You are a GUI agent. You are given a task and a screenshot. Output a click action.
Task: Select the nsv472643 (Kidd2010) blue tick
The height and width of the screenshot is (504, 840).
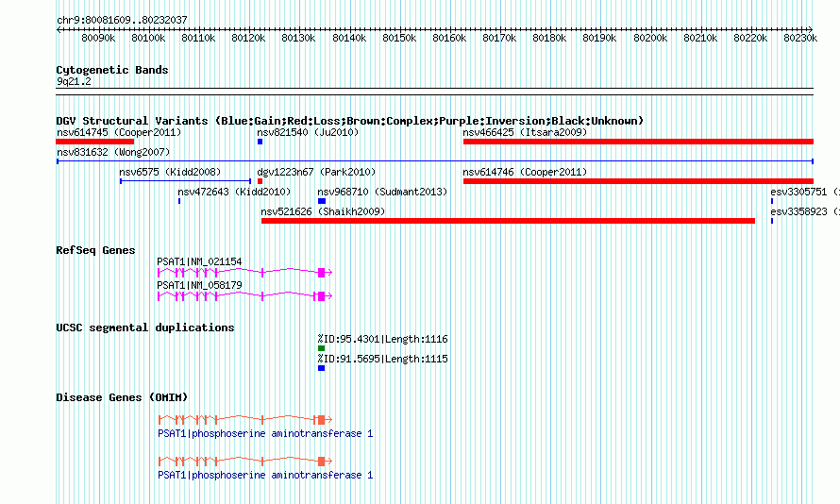179,201
